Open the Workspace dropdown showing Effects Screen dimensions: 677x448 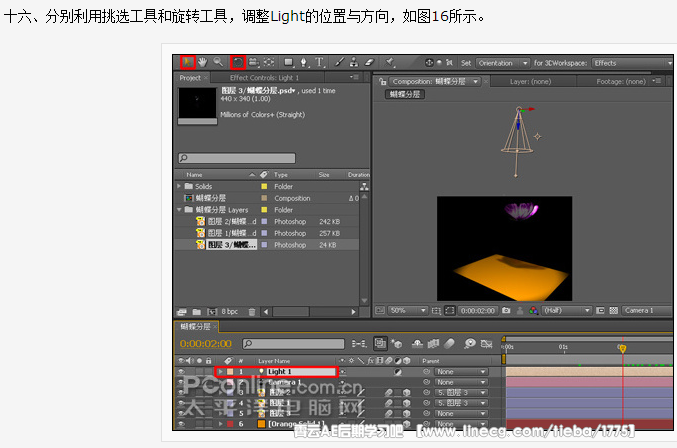point(632,63)
